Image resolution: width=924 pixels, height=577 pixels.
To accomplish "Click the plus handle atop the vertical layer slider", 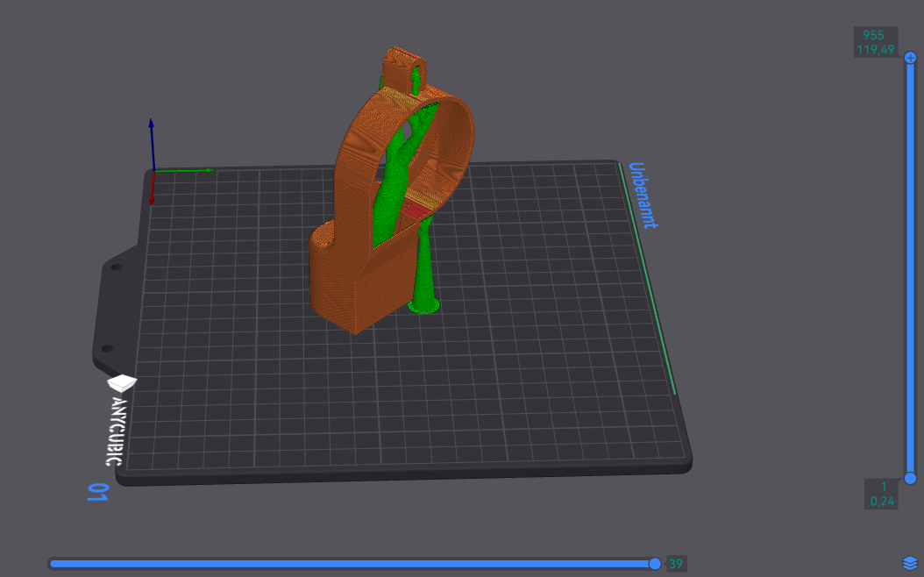I will (911, 58).
